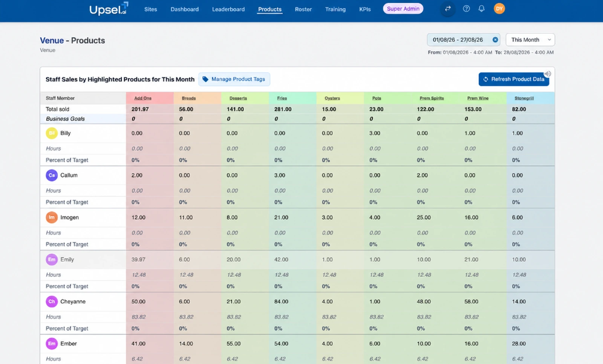The height and width of the screenshot is (364, 603).
Task: Click Ember's avatar icon
Action: 52,344
